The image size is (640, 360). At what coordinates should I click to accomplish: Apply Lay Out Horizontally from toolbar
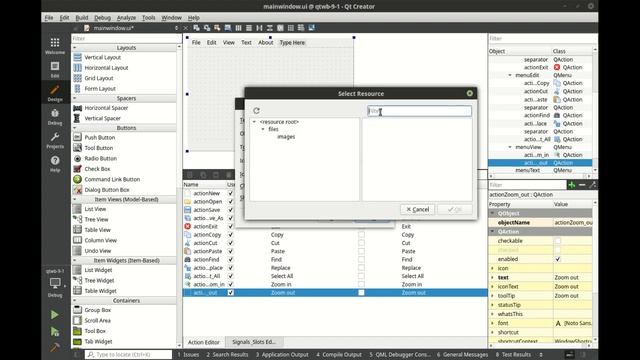coord(238,28)
